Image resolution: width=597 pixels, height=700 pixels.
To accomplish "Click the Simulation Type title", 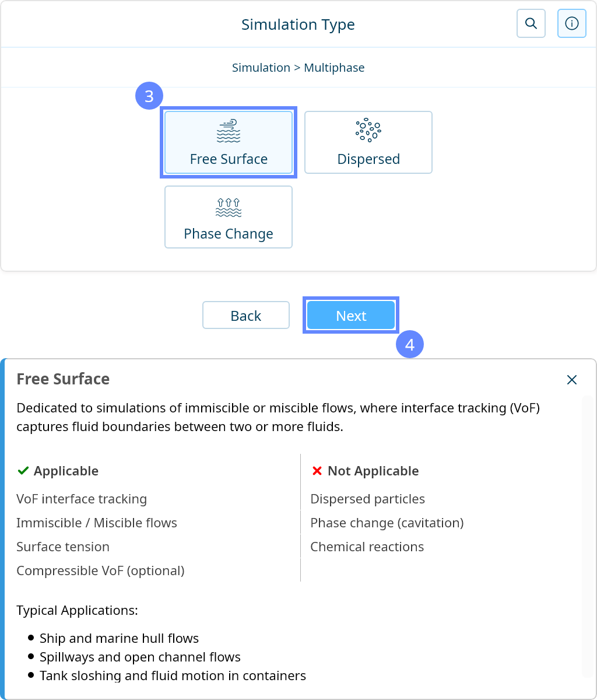I will pyautogui.click(x=298, y=24).
